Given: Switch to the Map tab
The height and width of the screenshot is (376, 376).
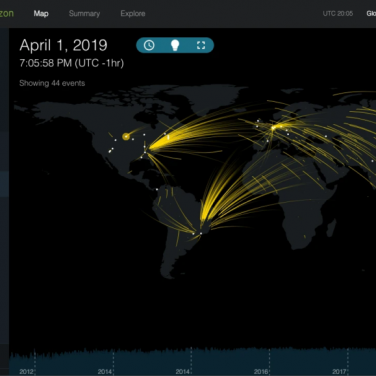Looking at the screenshot, I should 41,14.
